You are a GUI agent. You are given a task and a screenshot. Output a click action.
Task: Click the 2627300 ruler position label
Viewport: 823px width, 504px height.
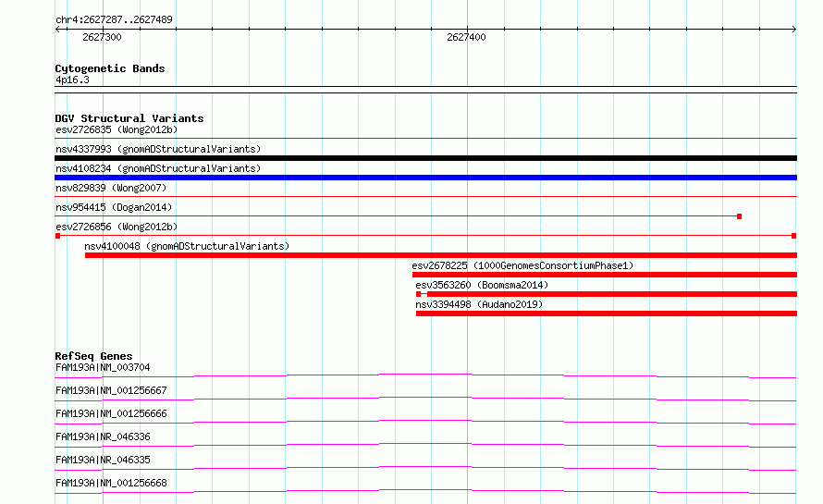click(x=102, y=37)
